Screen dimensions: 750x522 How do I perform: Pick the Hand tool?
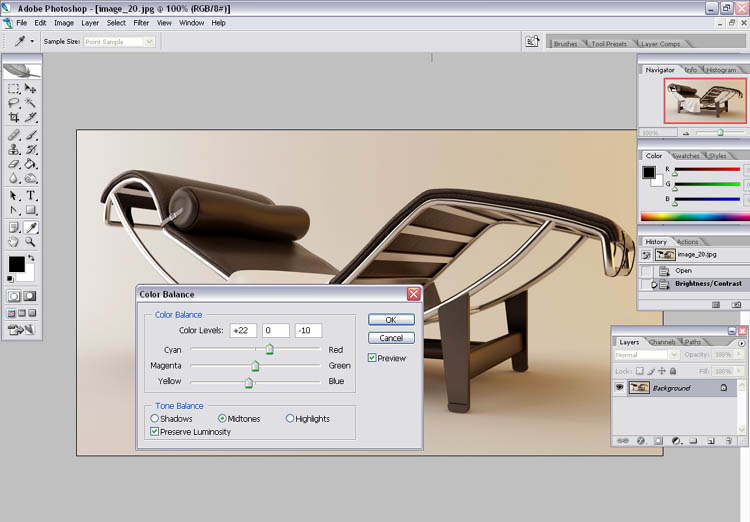click(14, 241)
